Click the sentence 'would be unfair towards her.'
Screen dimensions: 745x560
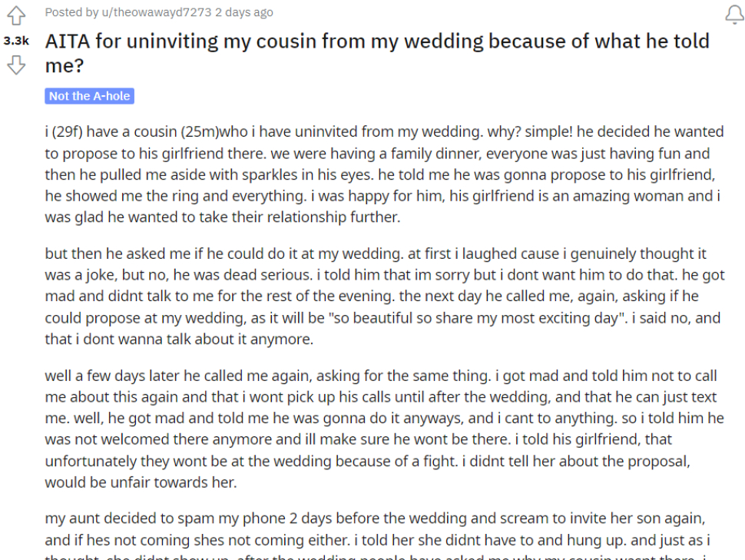[x=141, y=482]
